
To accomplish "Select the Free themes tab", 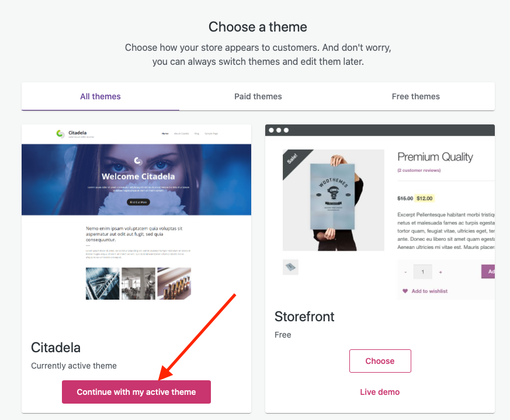I will click(x=416, y=96).
